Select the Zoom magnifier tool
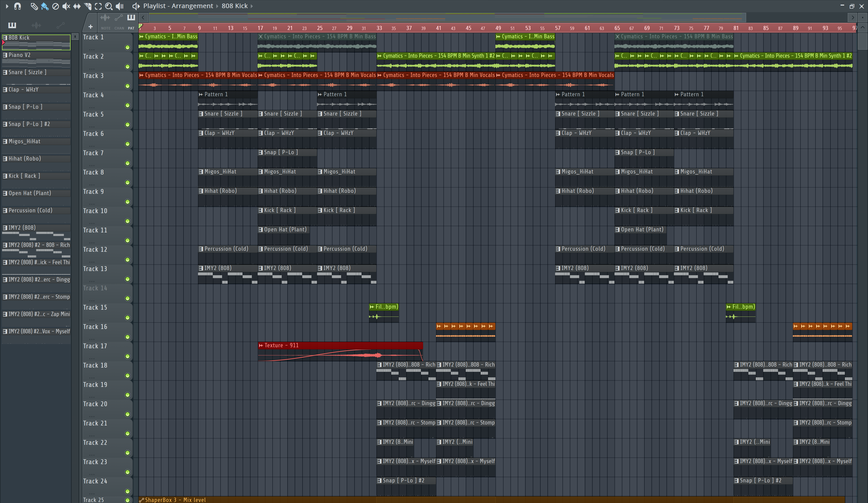Image resolution: width=868 pixels, height=503 pixels. click(x=109, y=6)
